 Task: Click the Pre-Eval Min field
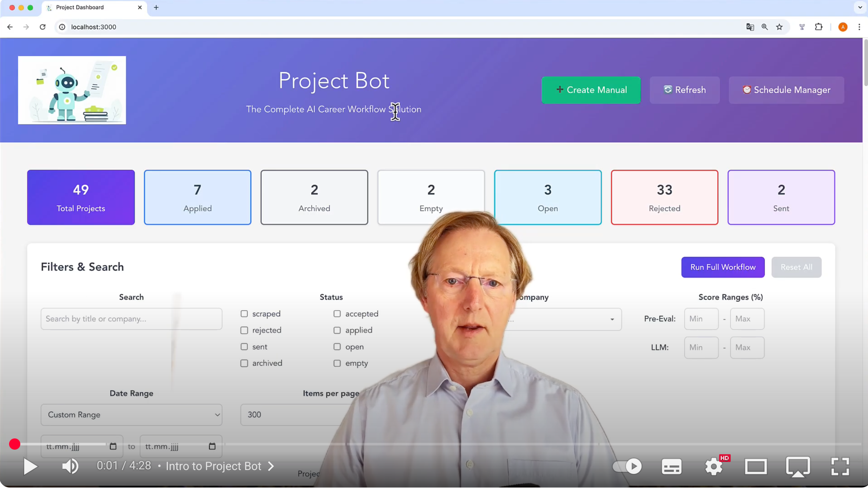pyautogui.click(x=701, y=319)
